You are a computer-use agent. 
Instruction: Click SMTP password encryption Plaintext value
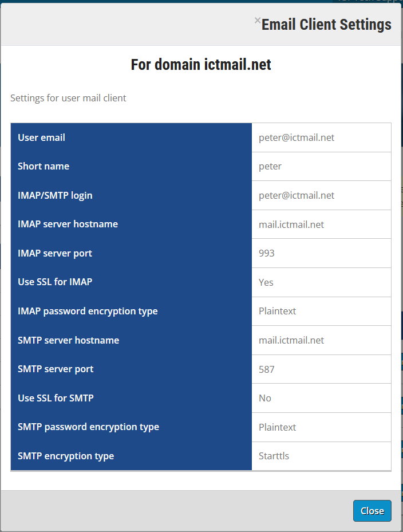point(278,427)
